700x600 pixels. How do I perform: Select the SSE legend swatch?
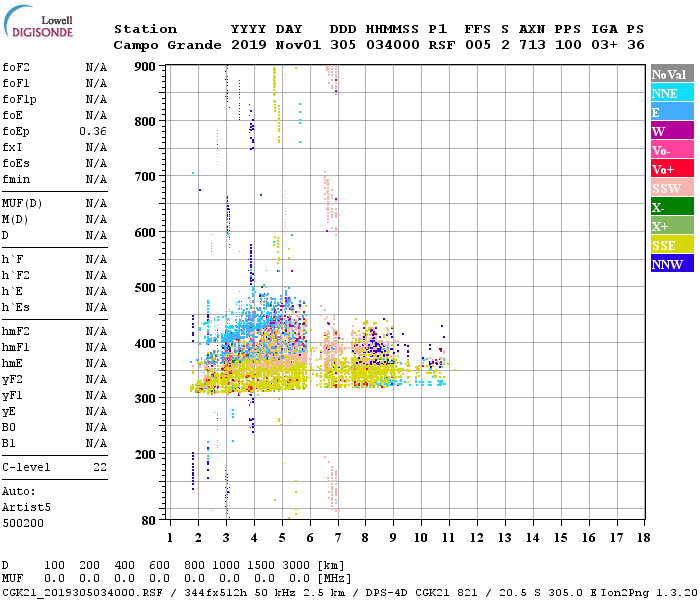tap(672, 245)
